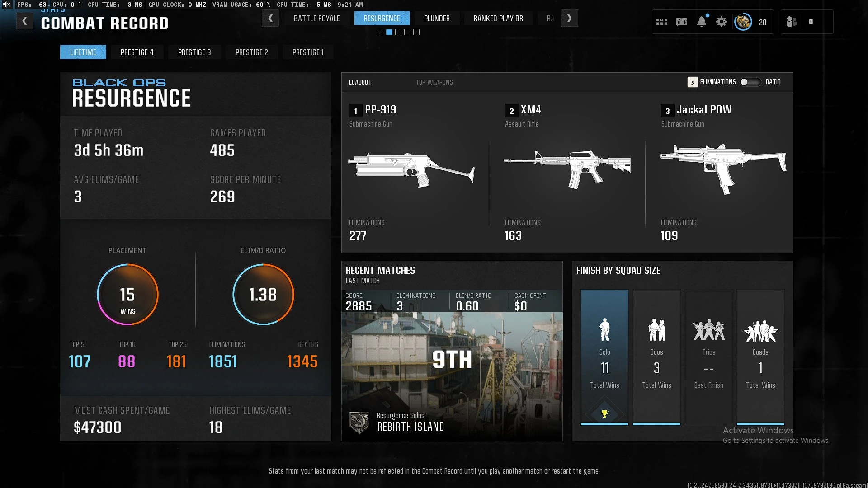868x488 pixels.
Task: Open the grid menu icon
Action: 661,22
